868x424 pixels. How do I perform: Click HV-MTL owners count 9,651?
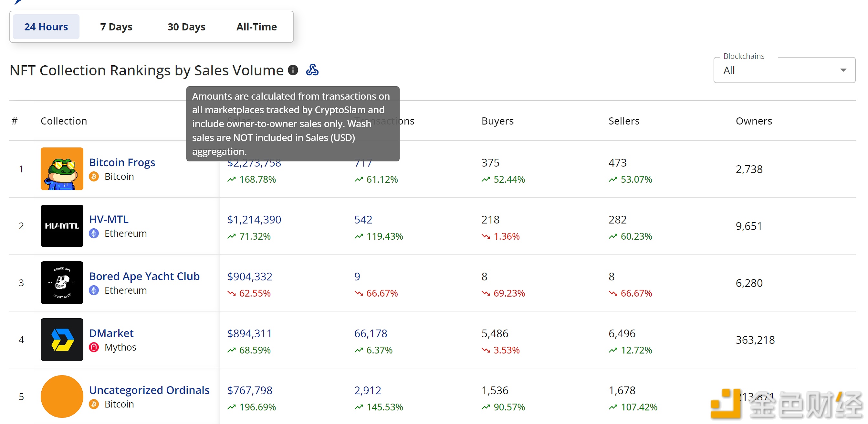[x=749, y=226]
